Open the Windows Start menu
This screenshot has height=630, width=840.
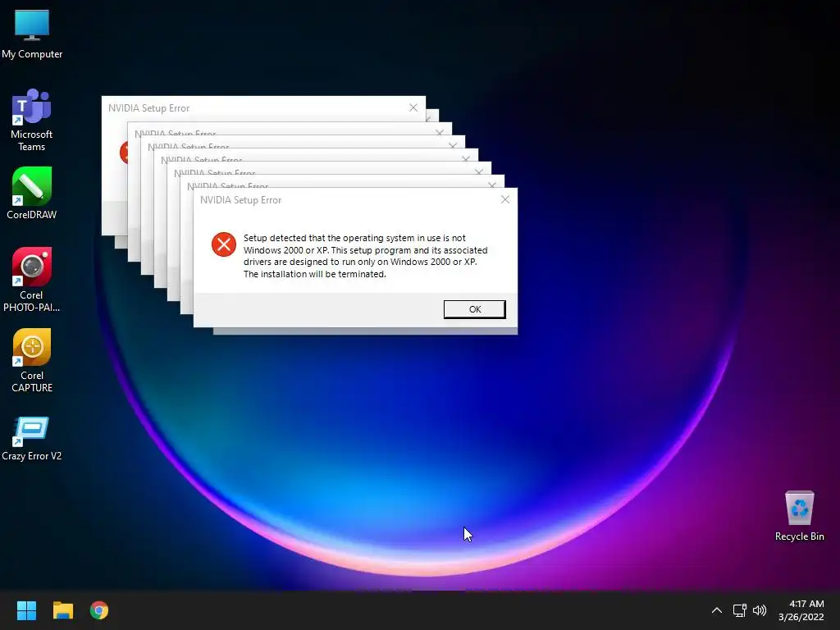[26, 610]
